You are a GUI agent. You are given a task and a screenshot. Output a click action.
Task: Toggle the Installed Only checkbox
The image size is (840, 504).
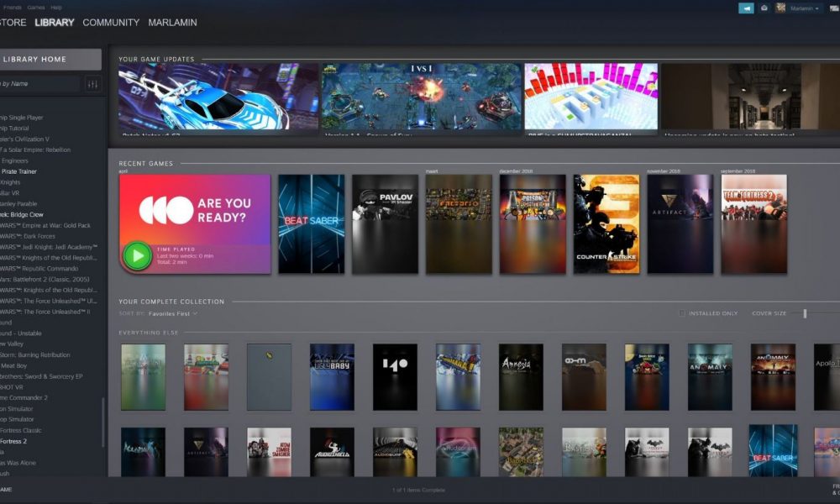click(682, 313)
